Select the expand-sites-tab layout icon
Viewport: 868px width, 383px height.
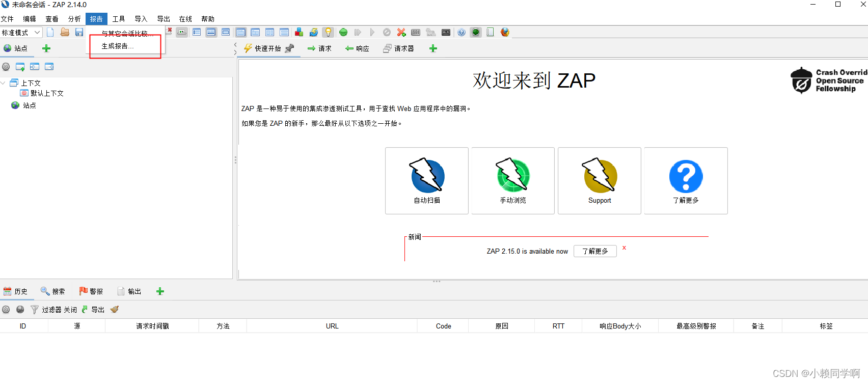tap(197, 33)
